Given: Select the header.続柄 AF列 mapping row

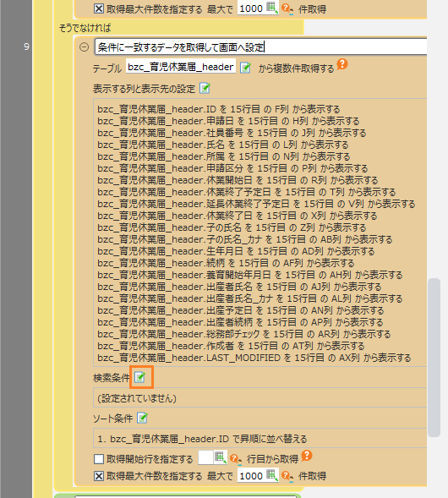Looking at the screenshot, I should pyautogui.click(x=226, y=263).
